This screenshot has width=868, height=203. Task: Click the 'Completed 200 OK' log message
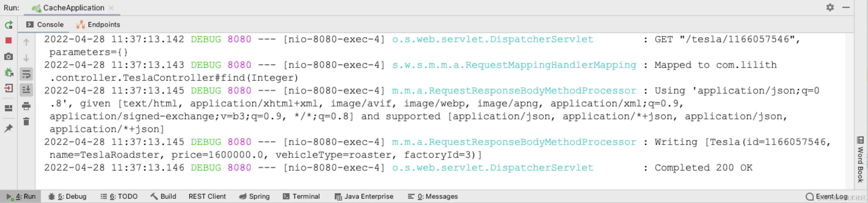[x=704, y=168]
